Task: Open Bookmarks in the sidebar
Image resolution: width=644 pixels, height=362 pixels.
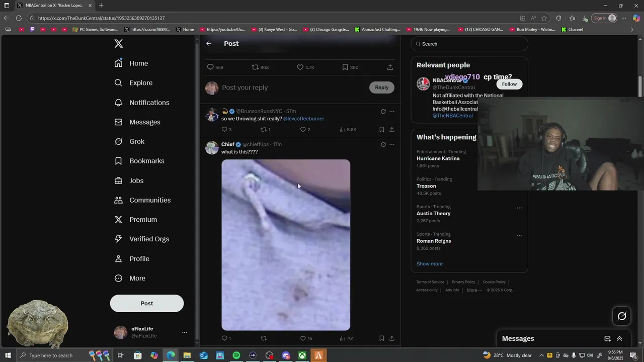Action: click(x=139, y=161)
